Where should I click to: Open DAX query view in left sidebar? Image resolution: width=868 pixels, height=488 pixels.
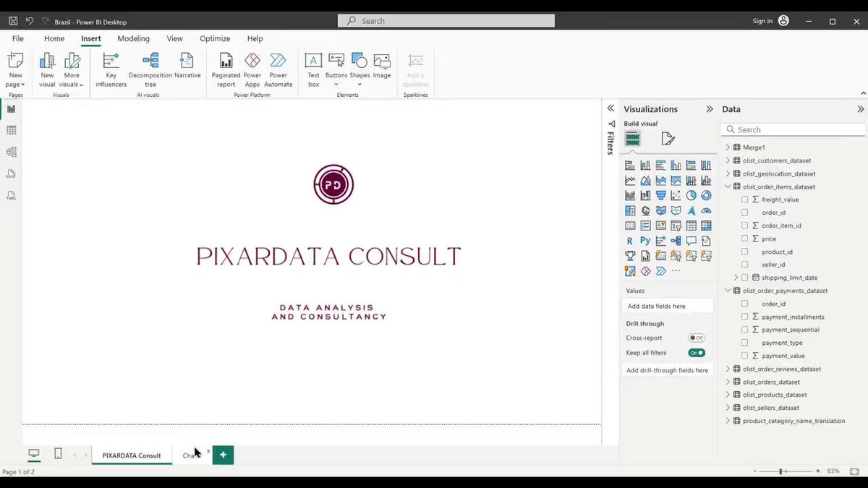tap(11, 174)
